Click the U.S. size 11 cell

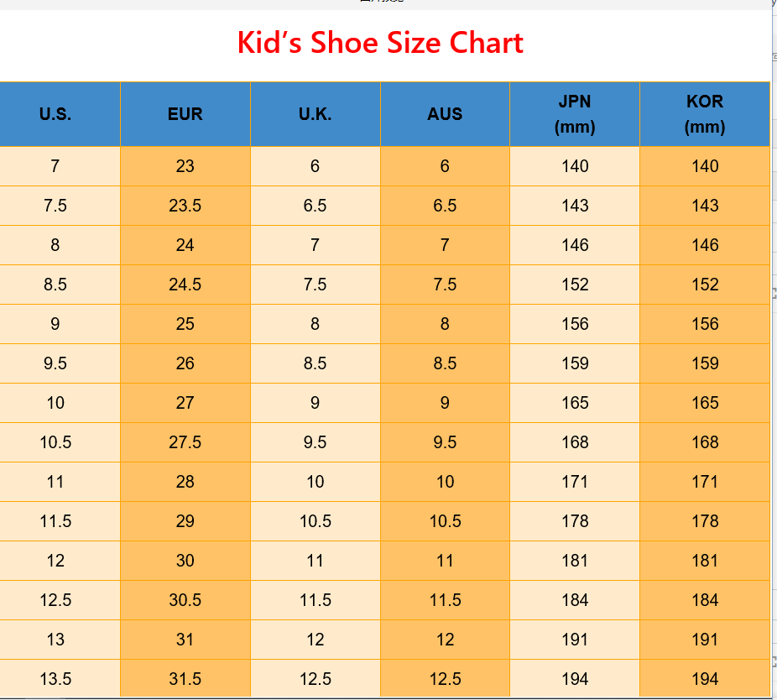click(55, 482)
